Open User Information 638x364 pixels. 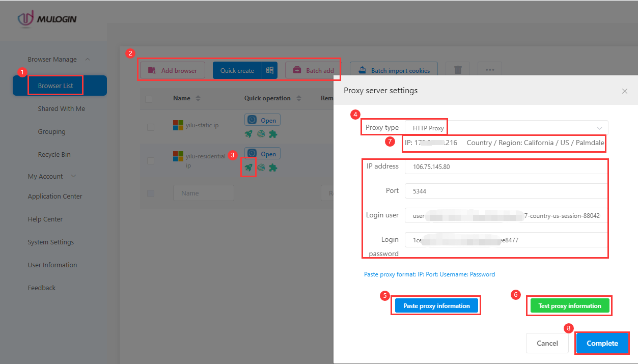(x=52, y=265)
